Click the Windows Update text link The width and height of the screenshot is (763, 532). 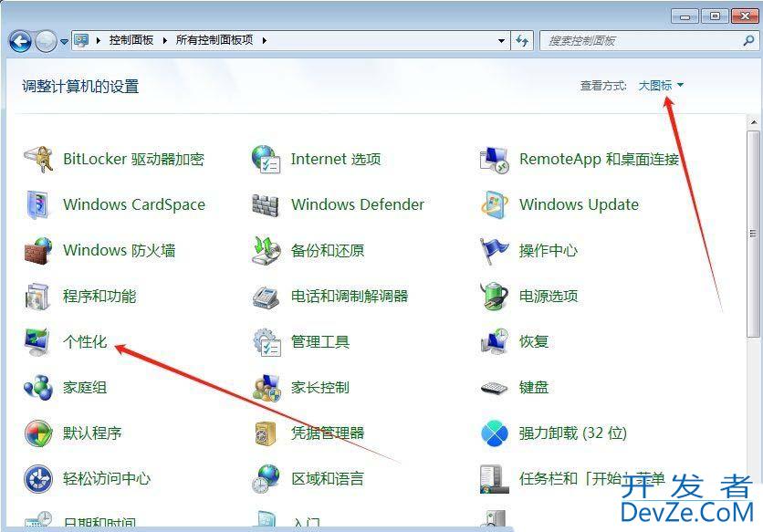point(579,205)
